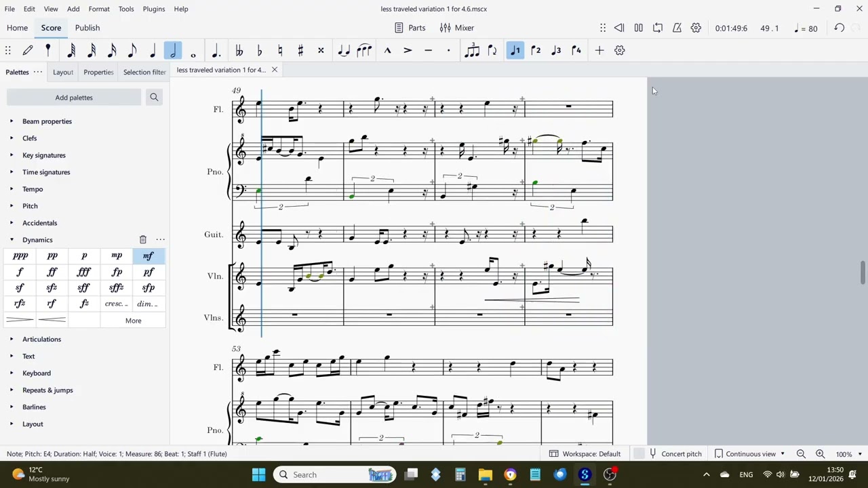Switch to the Home tab

(17, 28)
